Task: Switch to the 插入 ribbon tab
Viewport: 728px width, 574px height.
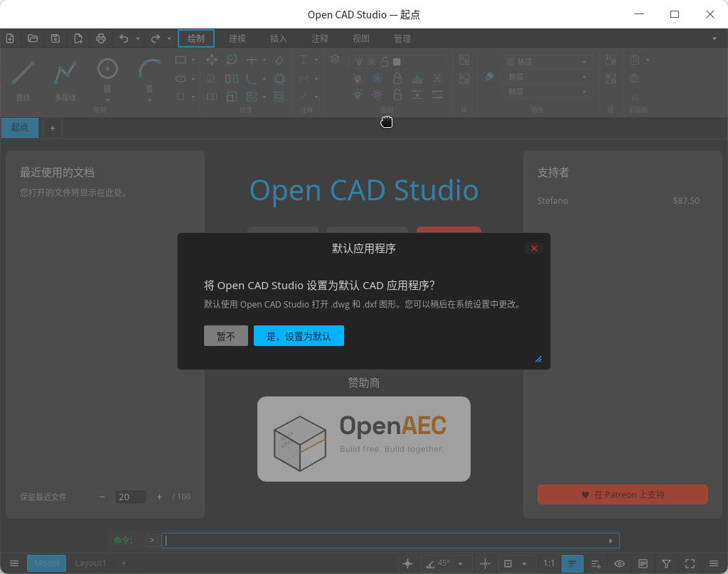Action: (279, 38)
